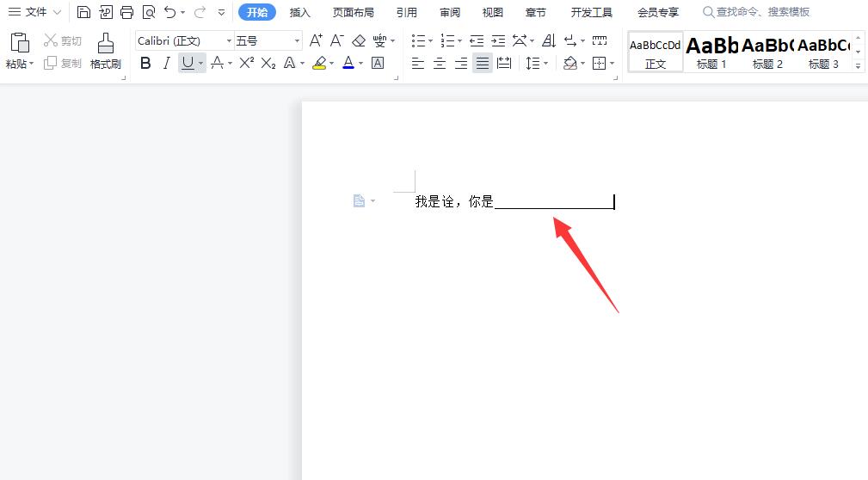Open borders dropdown arrow
The height and width of the screenshot is (480, 868).
pyautogui.click(x=612, y=64)
